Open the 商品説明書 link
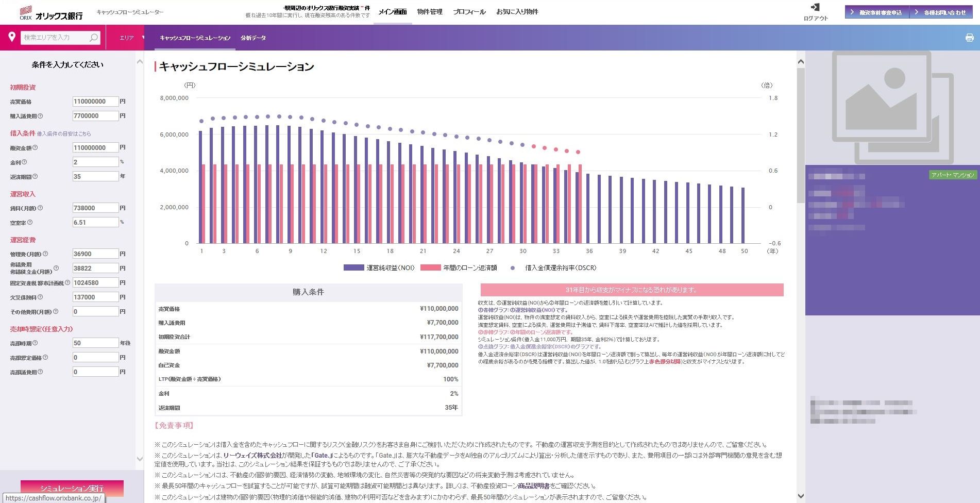This screenshot has width=980, height=503. (533, 485)
